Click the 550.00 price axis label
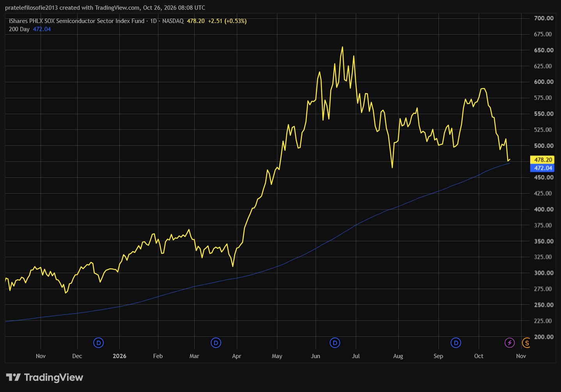561x392 pixels. click(544, 114)
